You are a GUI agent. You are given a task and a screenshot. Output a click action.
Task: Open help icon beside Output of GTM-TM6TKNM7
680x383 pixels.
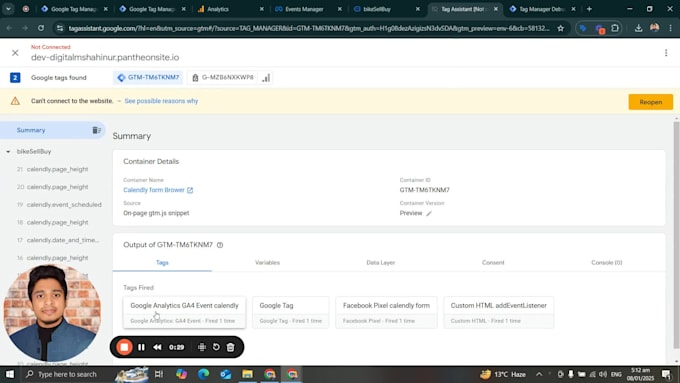tap(220, 245)
